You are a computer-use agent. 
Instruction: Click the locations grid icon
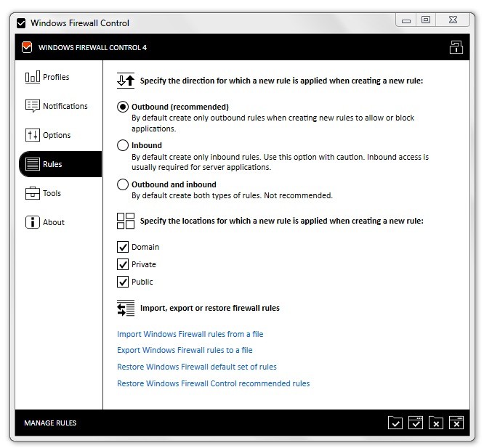click(x=125, y=221)
